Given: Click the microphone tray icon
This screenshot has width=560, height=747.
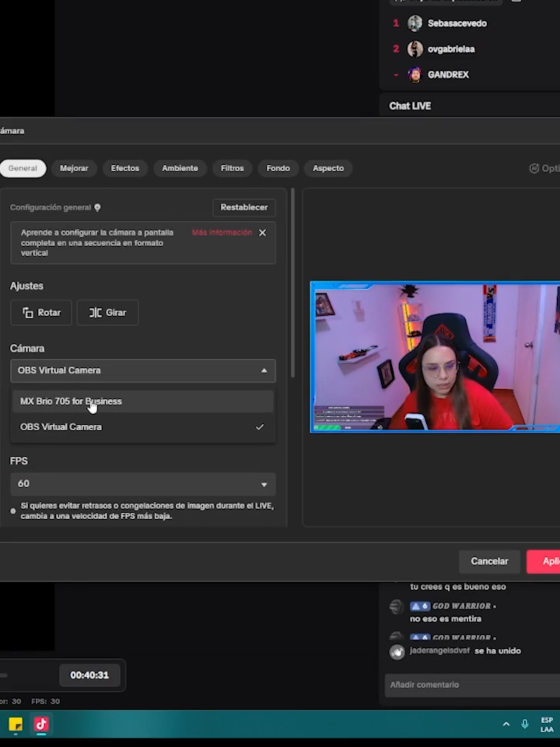Looking at the screenshot, I should pyautogui.click(x=525, y=724).
